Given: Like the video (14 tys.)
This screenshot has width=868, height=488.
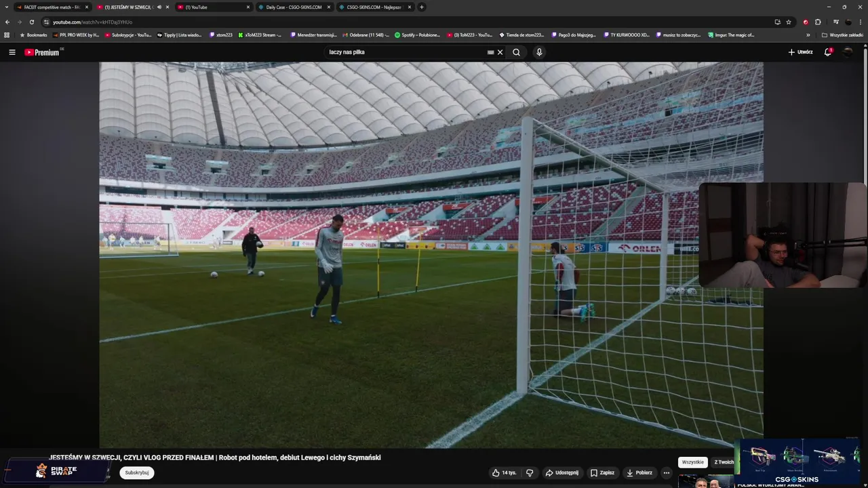Looking at the screenshot, I should click(505, 472).
